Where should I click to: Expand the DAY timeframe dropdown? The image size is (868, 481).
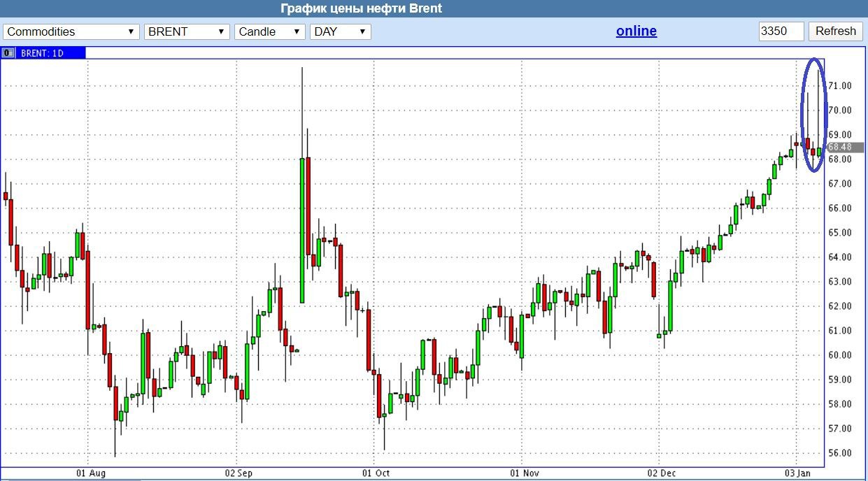pos(341,31)
